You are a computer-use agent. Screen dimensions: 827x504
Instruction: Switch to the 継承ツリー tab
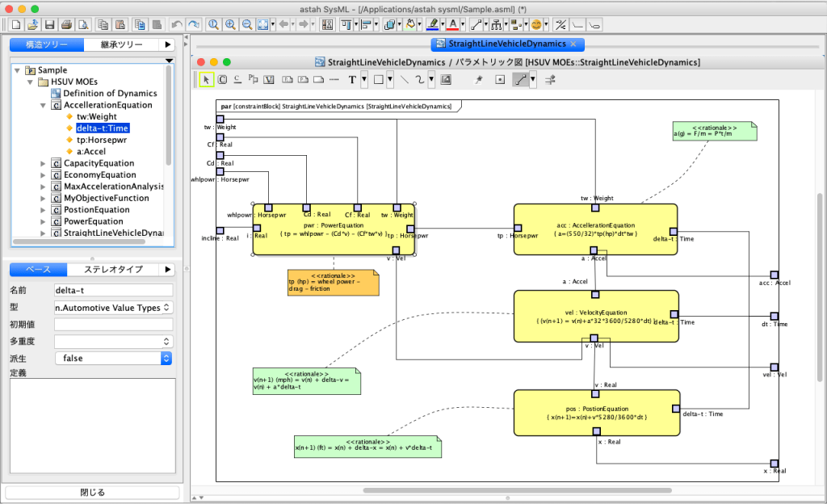(x=121, y=45)
